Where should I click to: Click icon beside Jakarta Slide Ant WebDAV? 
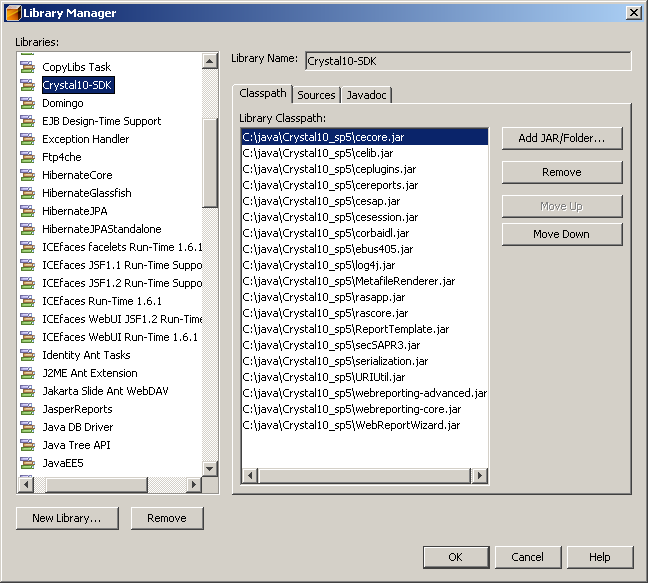(x=28, y=391)
